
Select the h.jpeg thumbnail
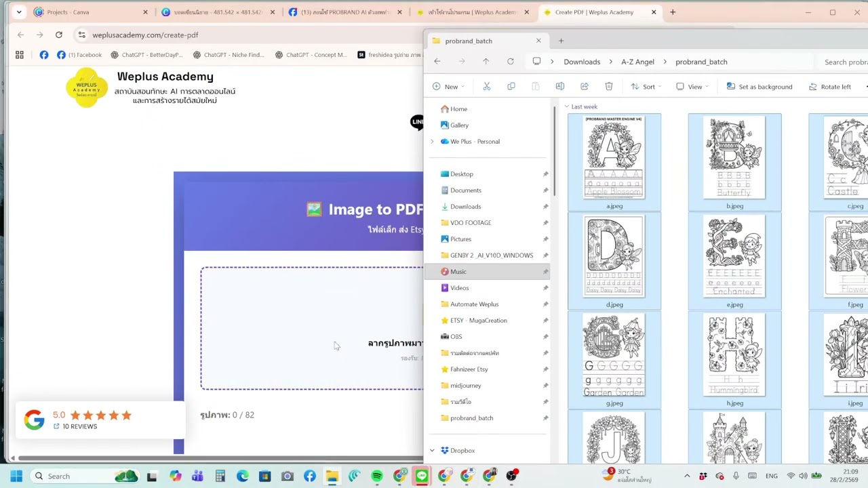(735, 360)
